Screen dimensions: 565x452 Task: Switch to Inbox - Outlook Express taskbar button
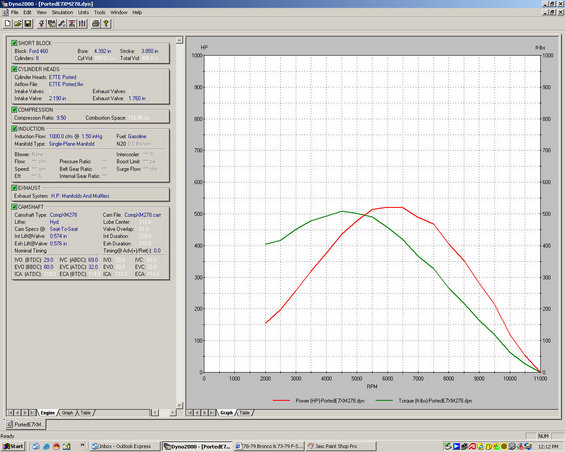tap(125, 446)
